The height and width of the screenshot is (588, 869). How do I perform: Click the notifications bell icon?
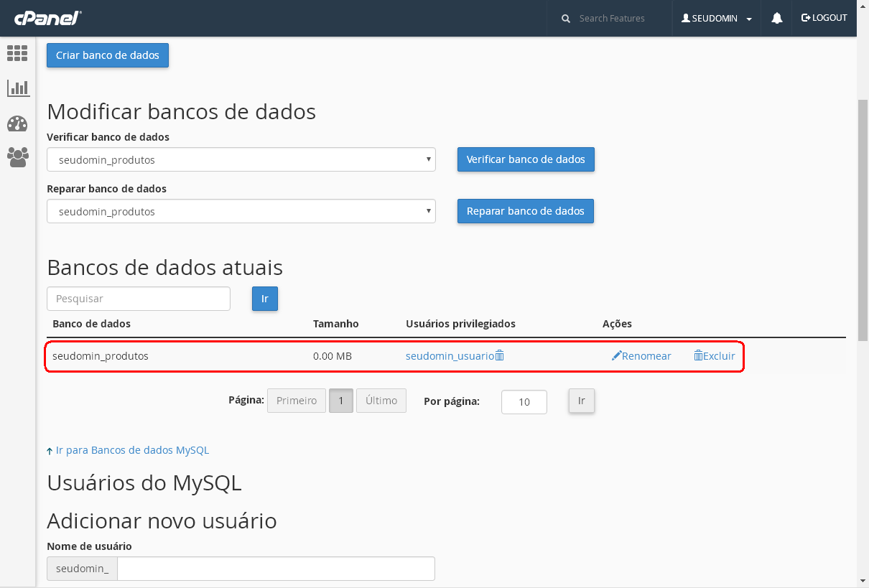777,18
